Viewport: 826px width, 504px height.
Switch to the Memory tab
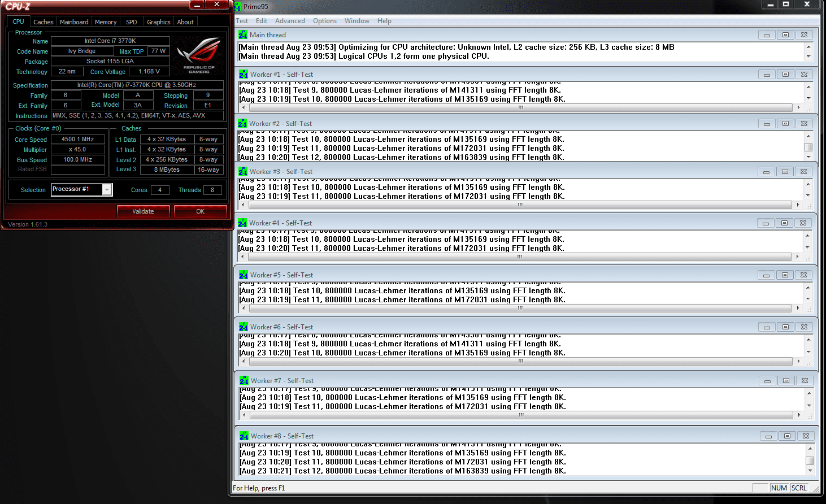click(x=106, y=22)
